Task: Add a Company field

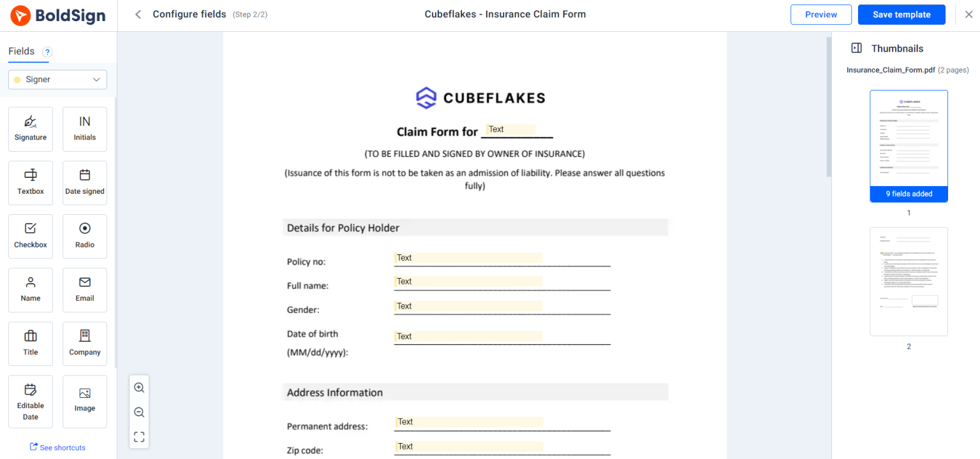Action: (84, 344)
